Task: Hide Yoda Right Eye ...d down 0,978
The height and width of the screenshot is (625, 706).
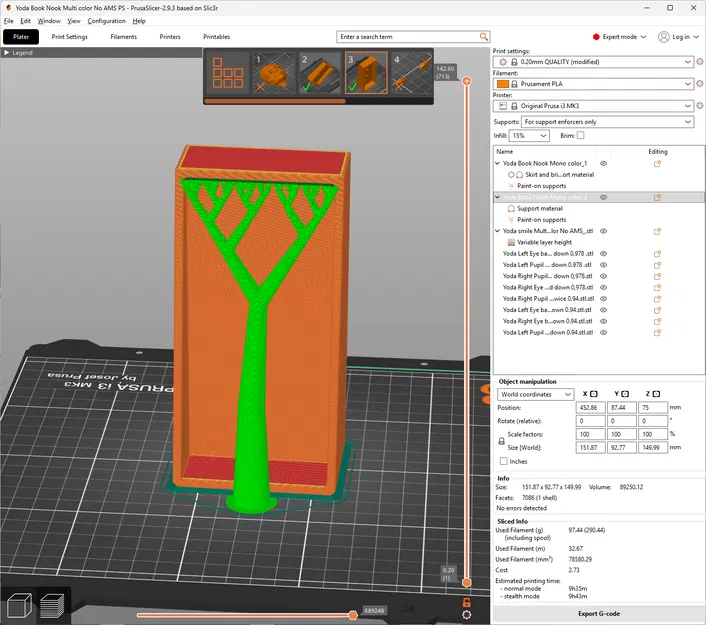Action: pyautogui.click(x=603, y=287)
